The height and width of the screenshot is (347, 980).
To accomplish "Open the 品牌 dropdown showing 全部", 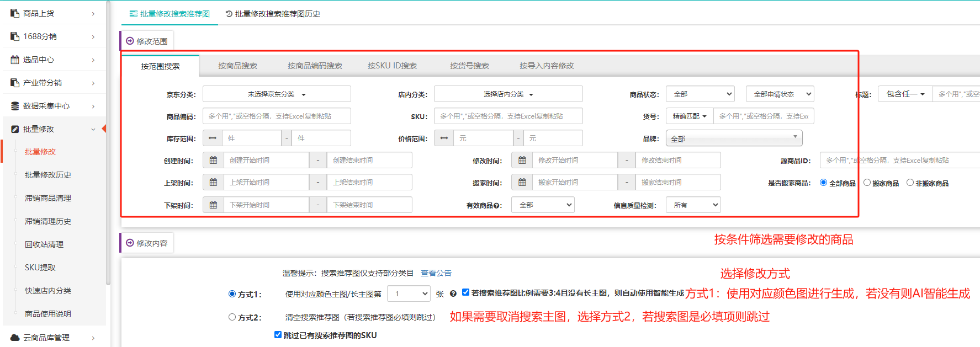I will pyautogui.click(x=734, y=138).
